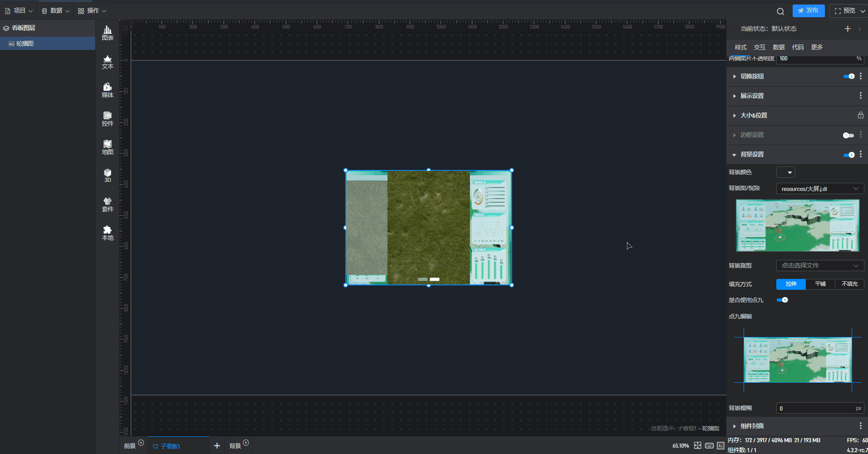
Task: Enable the 边框设置 toggle
Action: [x=848, y=135]
